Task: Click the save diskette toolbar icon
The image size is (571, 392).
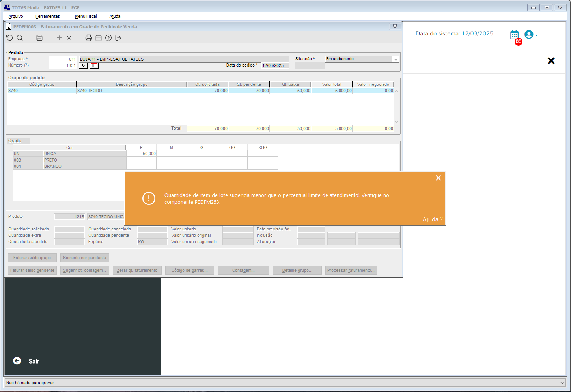Action: (39, 38)
